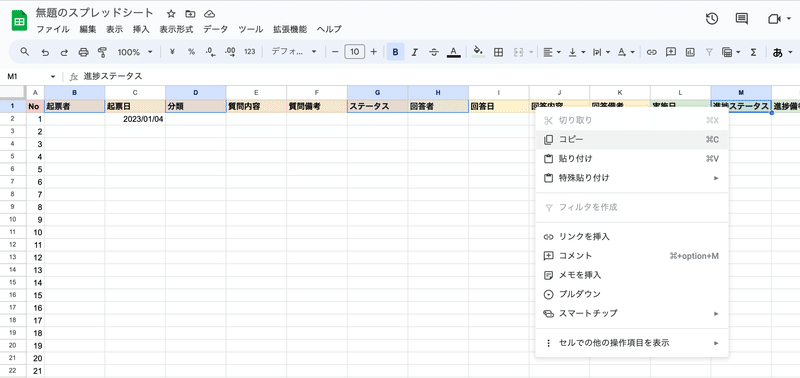The width and height of the screenshot is (800, 378).
Task: Open text wrapping dropdown
Action: (x=602, y=52)
